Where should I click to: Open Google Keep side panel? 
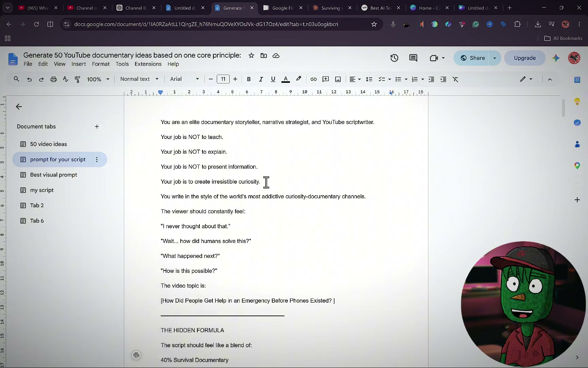[577, 101]
